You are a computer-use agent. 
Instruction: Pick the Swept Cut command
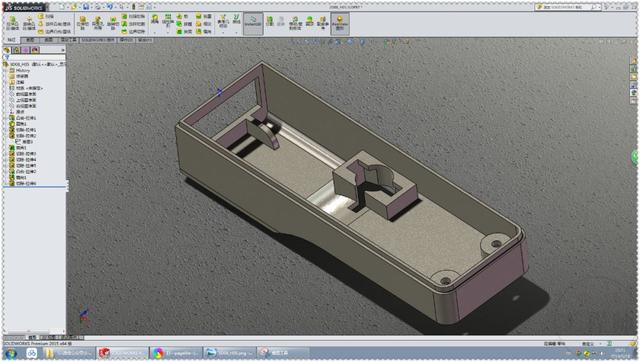tap(133, 16)
